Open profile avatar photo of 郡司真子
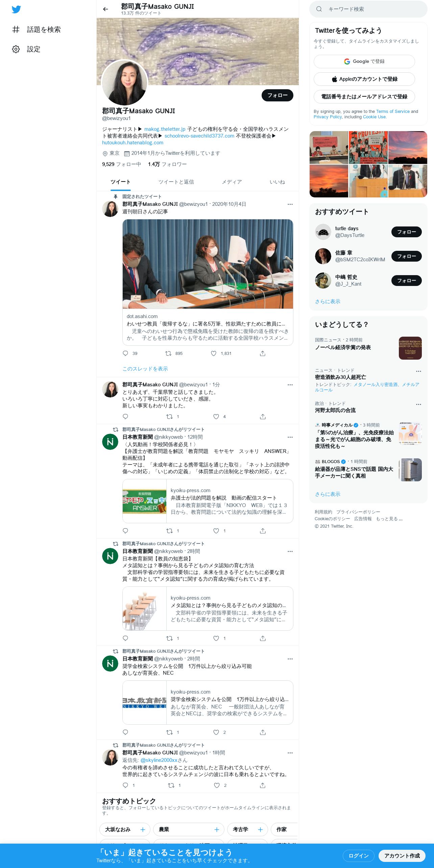 pyautogui.click(x=124, y=82)
